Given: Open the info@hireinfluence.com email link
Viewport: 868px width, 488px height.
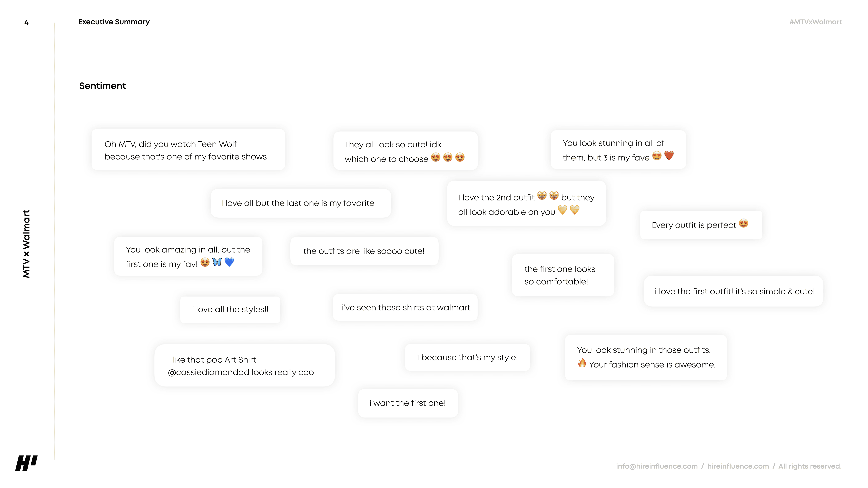Looking at the screenshot, I should click(x=657, y=466).
